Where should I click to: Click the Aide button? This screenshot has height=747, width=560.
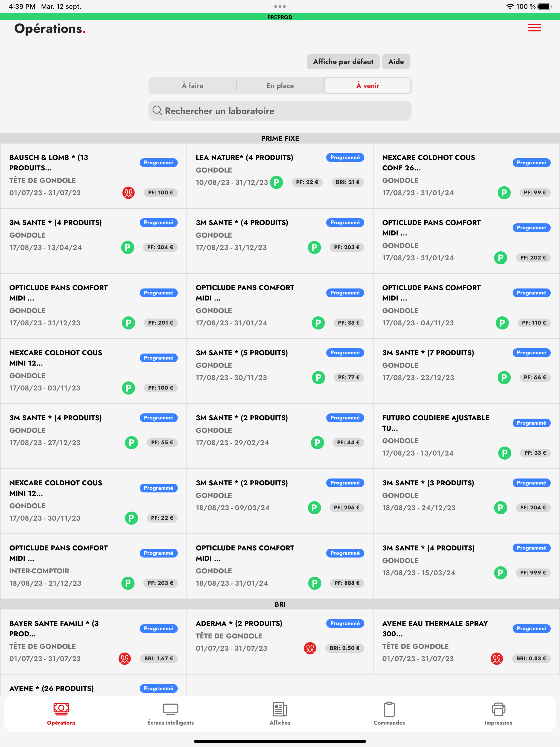coord(396,62)
